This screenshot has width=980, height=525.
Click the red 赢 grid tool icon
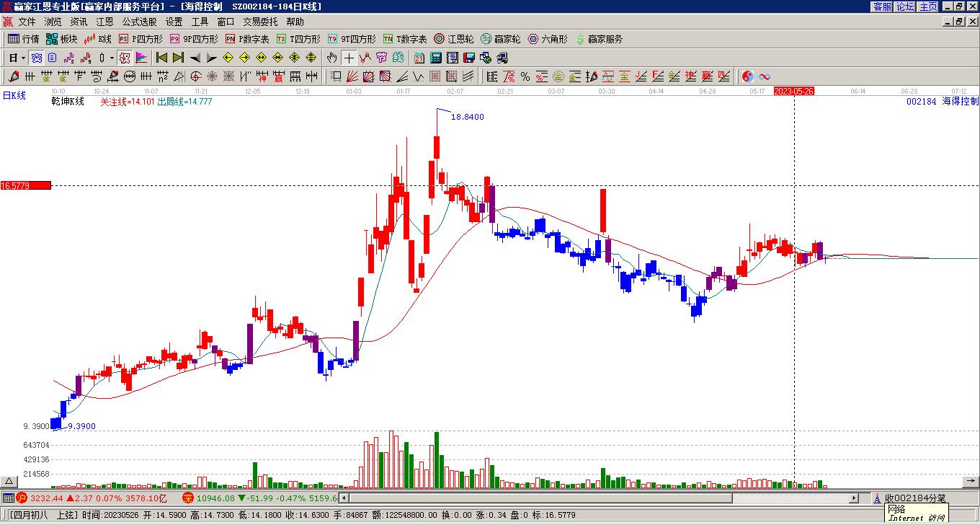[x=278, y=76]
